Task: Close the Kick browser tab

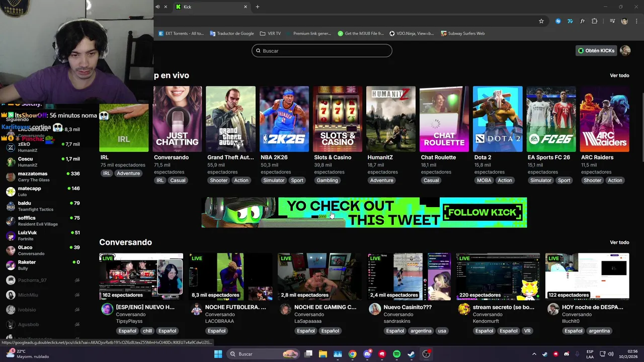Action: tap(246, 7)
